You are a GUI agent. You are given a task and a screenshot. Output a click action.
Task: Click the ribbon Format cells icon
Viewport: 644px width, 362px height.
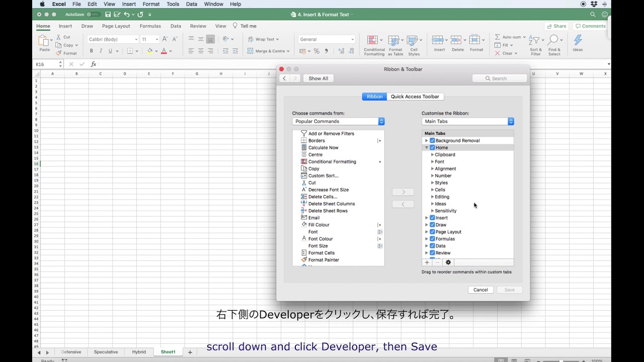click(x=474, y=40)
